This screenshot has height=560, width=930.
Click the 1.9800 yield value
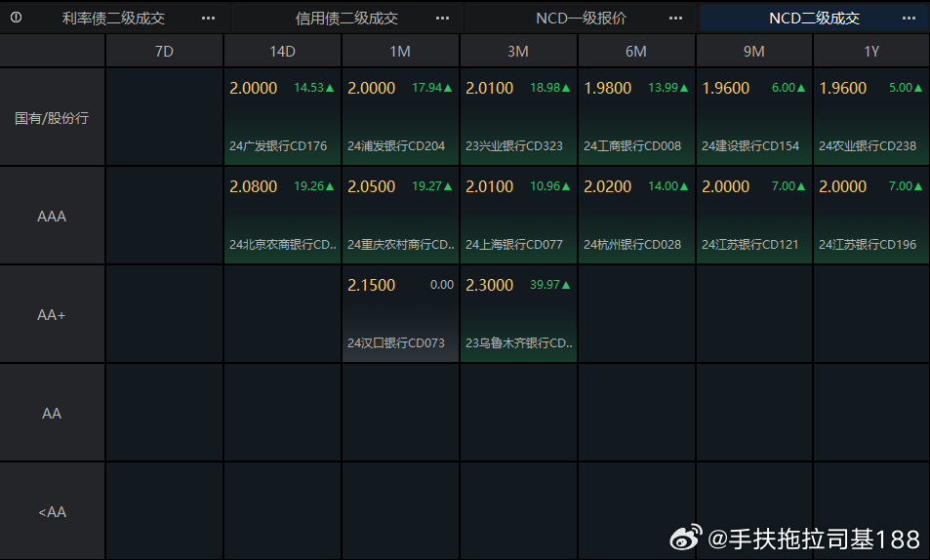coord(607,89)
